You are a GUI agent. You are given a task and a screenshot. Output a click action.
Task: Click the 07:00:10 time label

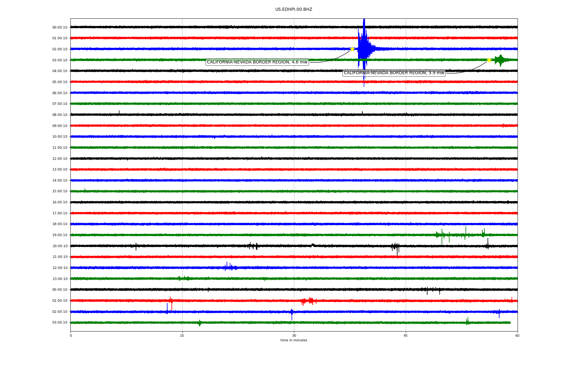[60, 104]
